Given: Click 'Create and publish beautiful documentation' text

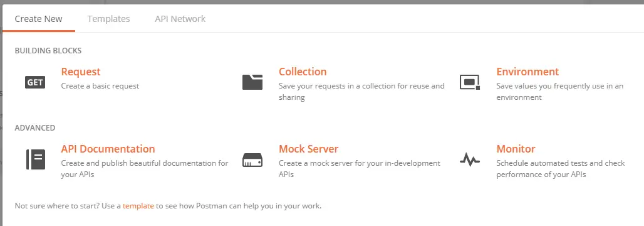Looking at the screenshot, I should coord(145,168).
